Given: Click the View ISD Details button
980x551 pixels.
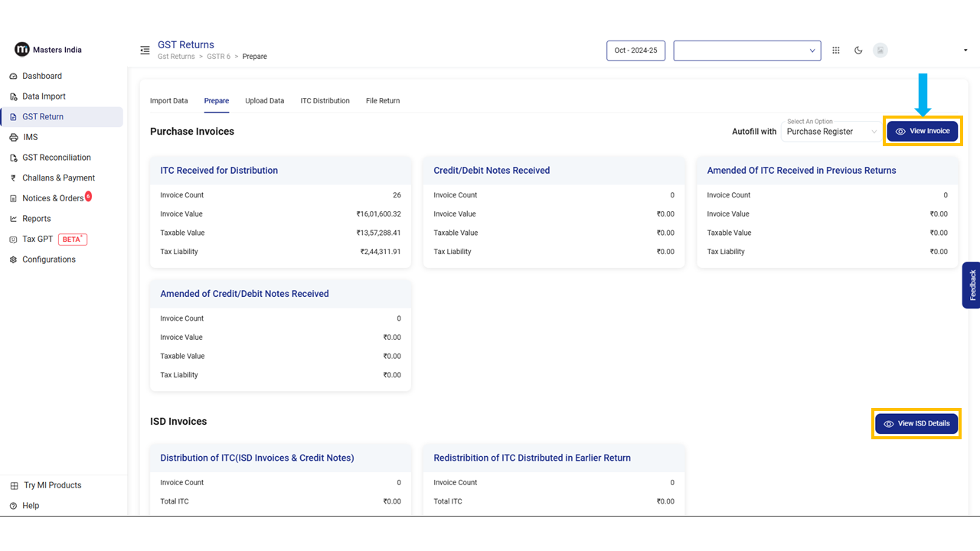Looking at the screenshot, I should coord(916,423).
